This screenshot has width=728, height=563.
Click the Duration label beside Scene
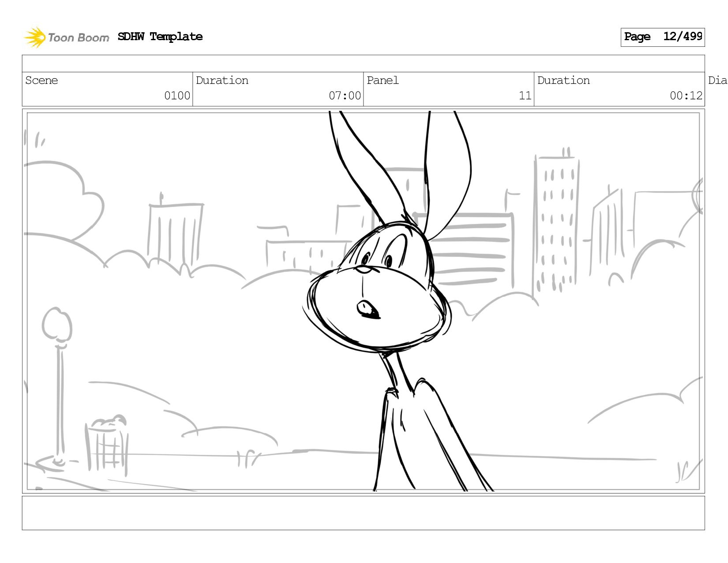(222, 80)
